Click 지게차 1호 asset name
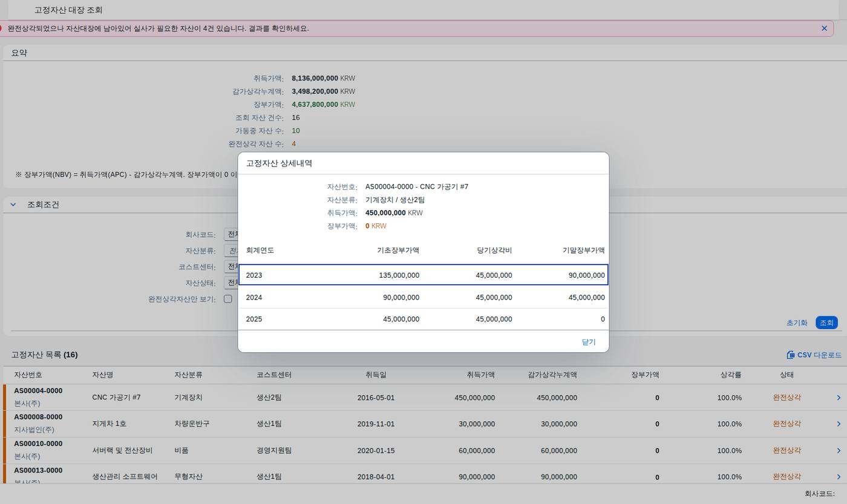Image resolution: width=847 pixels, height=504 pixels. pyautogui.click(x=109, y=424)
